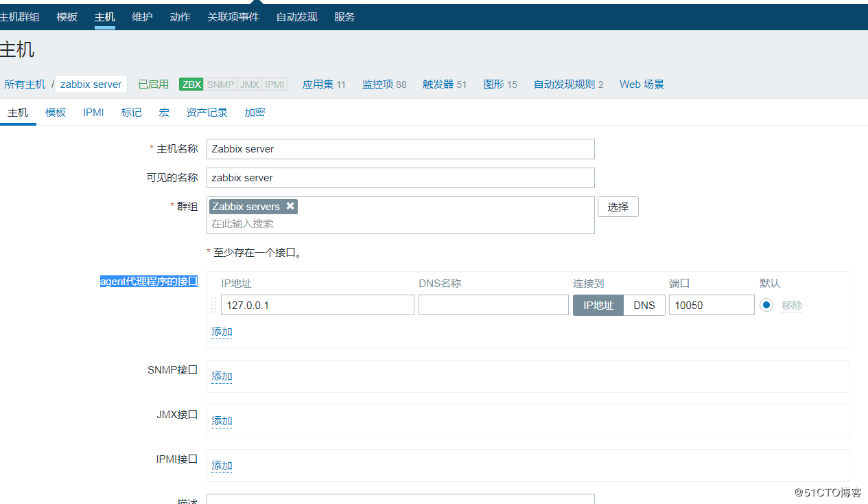Switch to the 模板 form tab
Viewport: 868px width, 504px height.
pos(56,113)
